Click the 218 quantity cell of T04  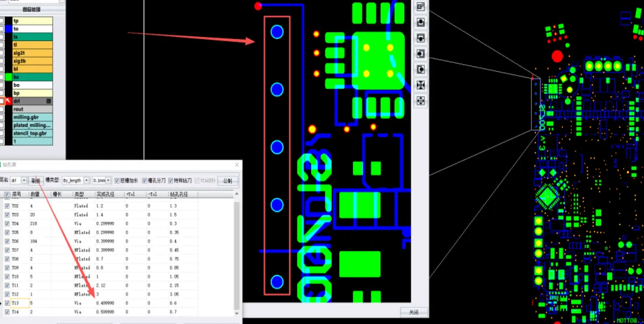[34, 223]
